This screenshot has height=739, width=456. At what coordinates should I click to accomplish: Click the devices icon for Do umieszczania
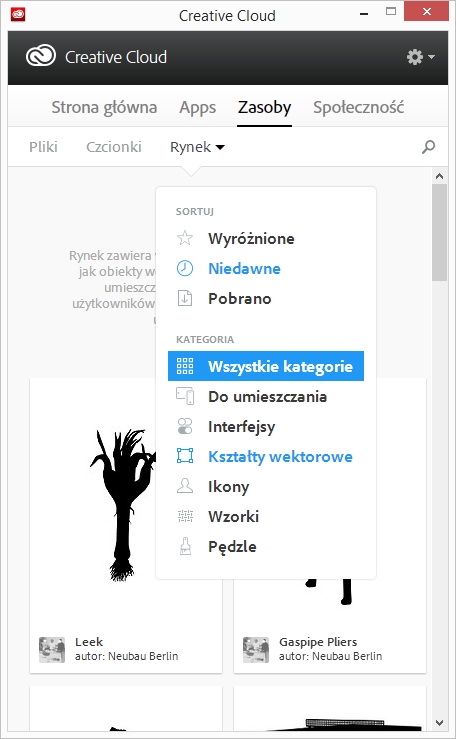point(185,396)
